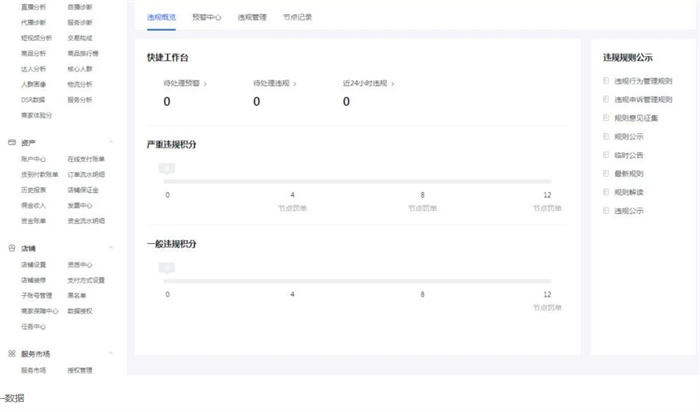Open 核心人群 in the sidebar

(x=80, y=69)
